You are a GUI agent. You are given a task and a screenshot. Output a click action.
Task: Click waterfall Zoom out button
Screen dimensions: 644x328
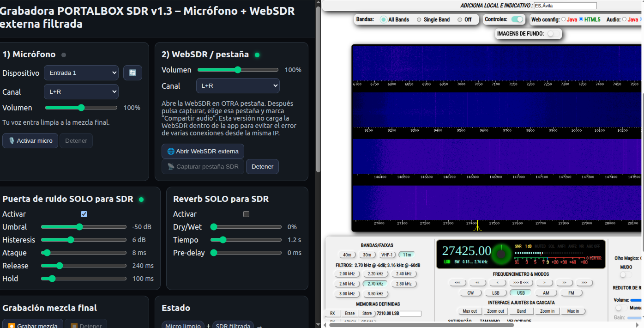pyautogui.click(x=496, y=311)
